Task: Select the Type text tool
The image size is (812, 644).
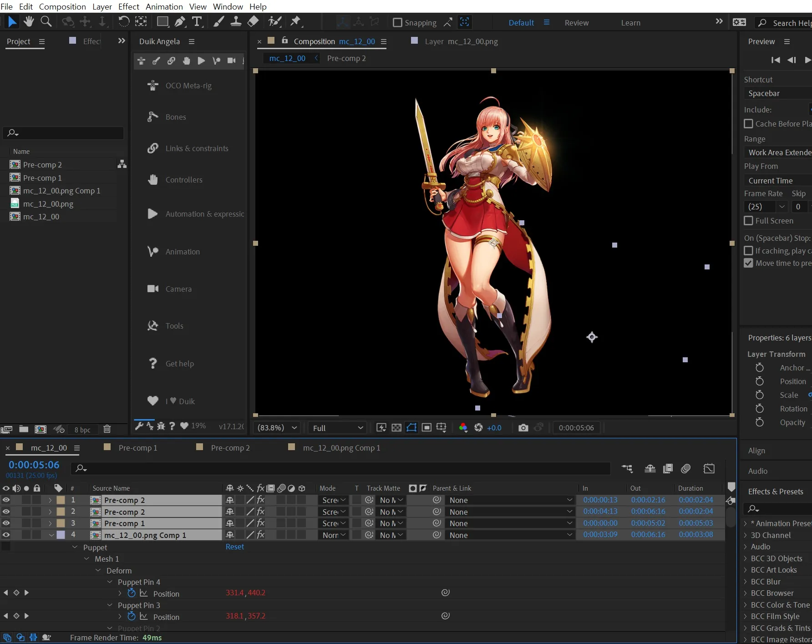Action: coord(197,21)
